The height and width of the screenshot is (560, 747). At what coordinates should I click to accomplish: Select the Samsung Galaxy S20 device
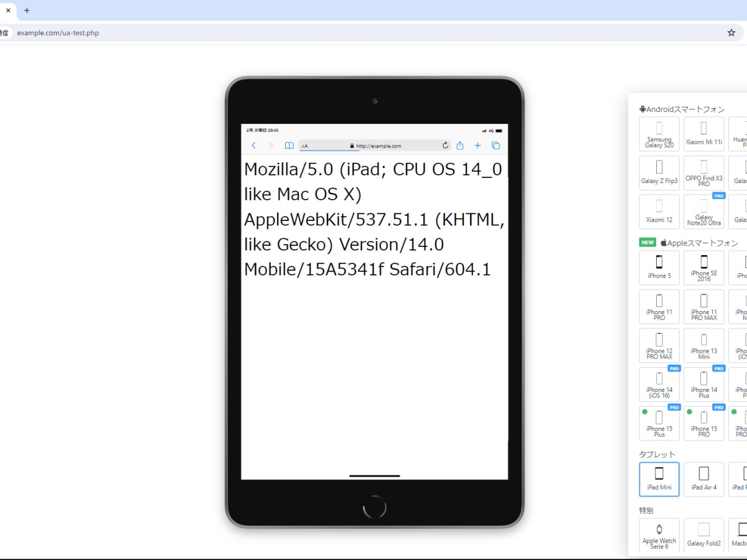coord(659,134)
